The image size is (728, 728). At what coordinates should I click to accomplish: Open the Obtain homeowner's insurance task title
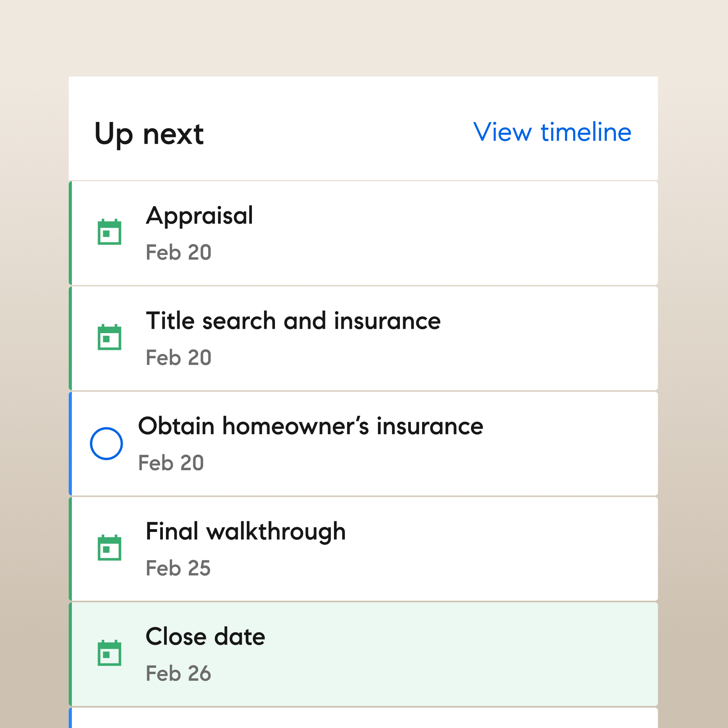pyautogui.click(x=310, y=426)
